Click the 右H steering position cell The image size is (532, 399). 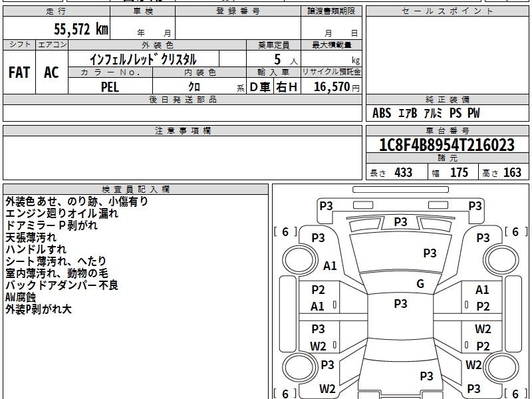click(287, 87)
